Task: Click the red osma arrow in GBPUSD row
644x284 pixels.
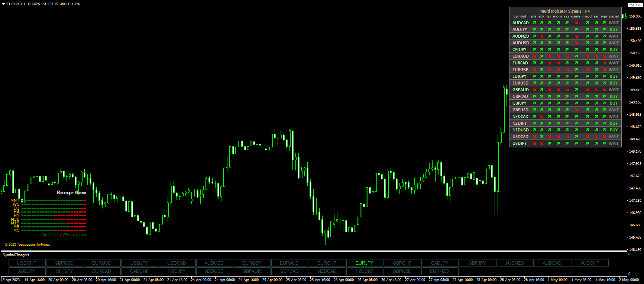Action: tap(576, 110)
